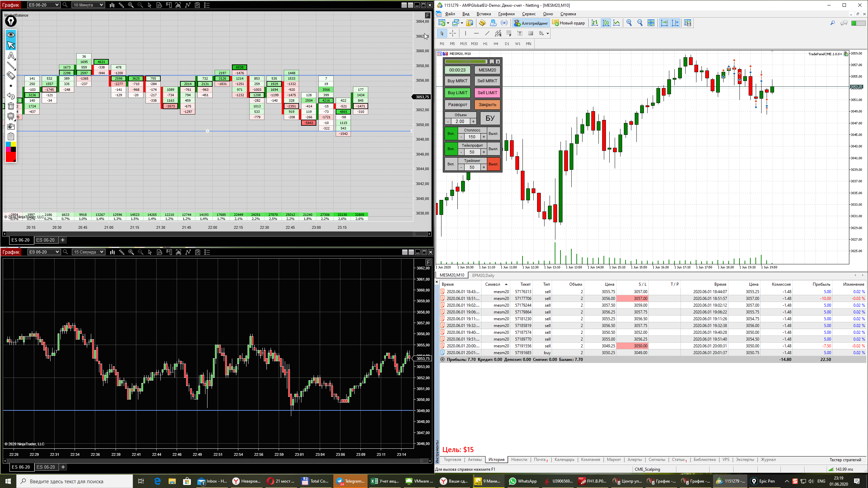868x488 pixels.
Task: Click the MetaTrader zoom in magnifier
Action: pyautogui.click(x=629, y=23)
